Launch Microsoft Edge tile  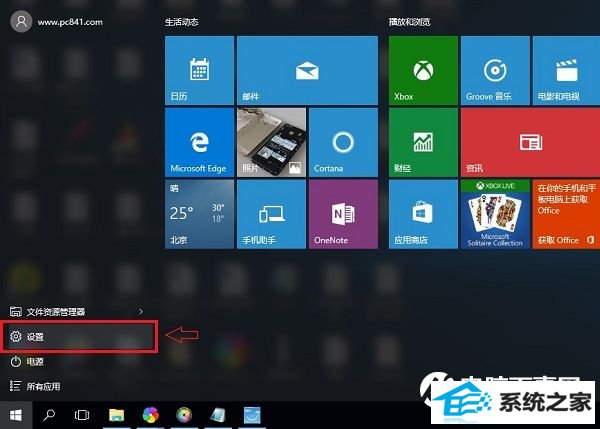pos(199,142)
